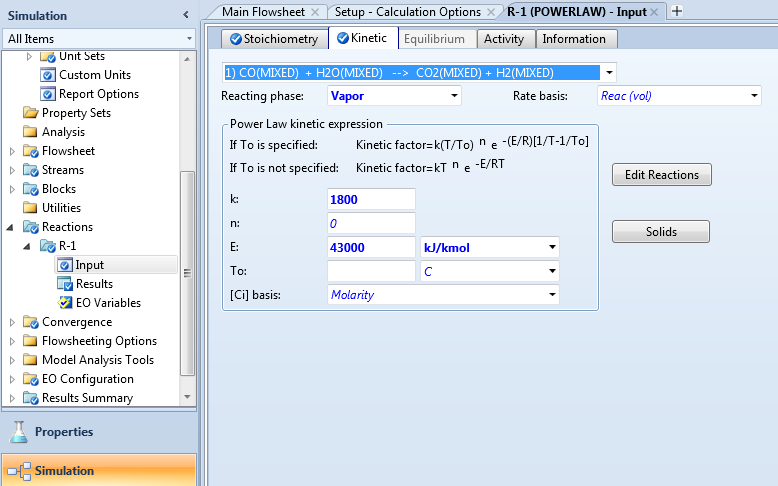This screenshot has width=778, height=486.
Task: Click the Results folder icon under R-1
Action: pos(66,284)
